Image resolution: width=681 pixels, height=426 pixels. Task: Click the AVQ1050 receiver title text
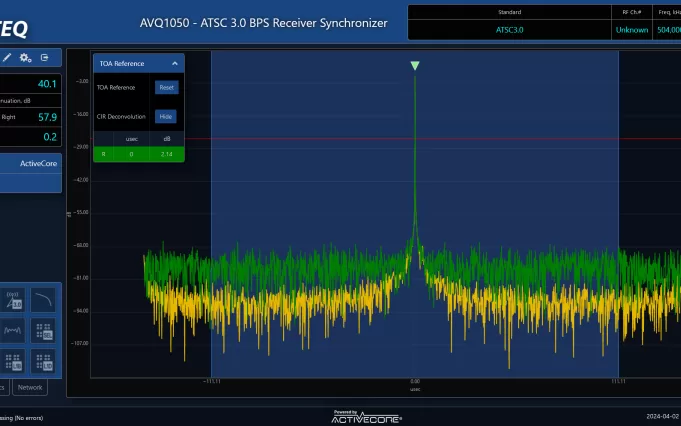pyautogui.click(x=263, y=23)
